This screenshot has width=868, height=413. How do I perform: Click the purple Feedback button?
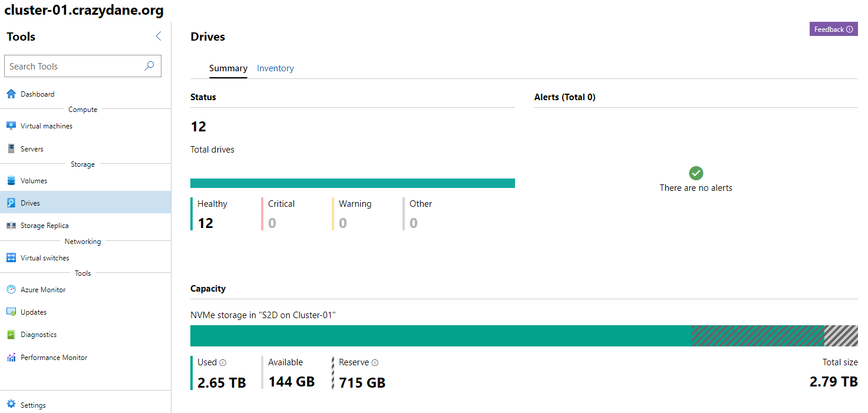pos(833,29)
